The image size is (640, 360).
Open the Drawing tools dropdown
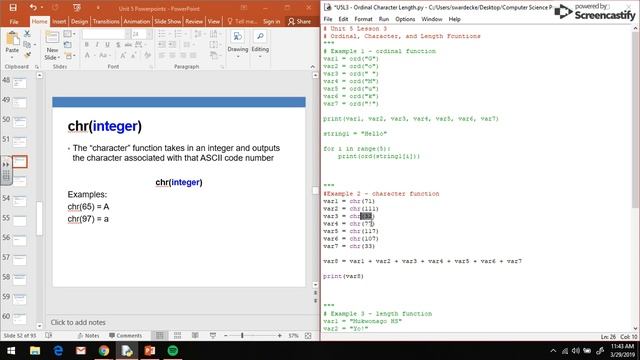click(238, 44)
